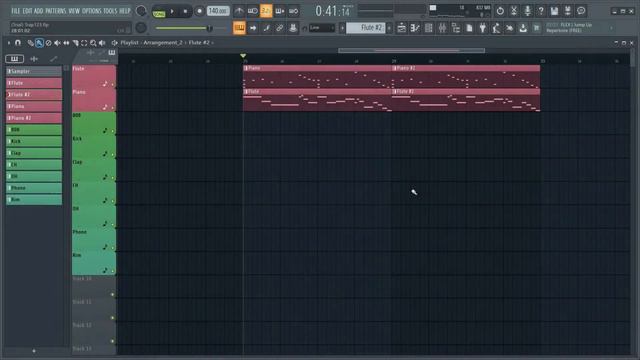Select Piano #2 in the pattern picker

tap(34, 118)
